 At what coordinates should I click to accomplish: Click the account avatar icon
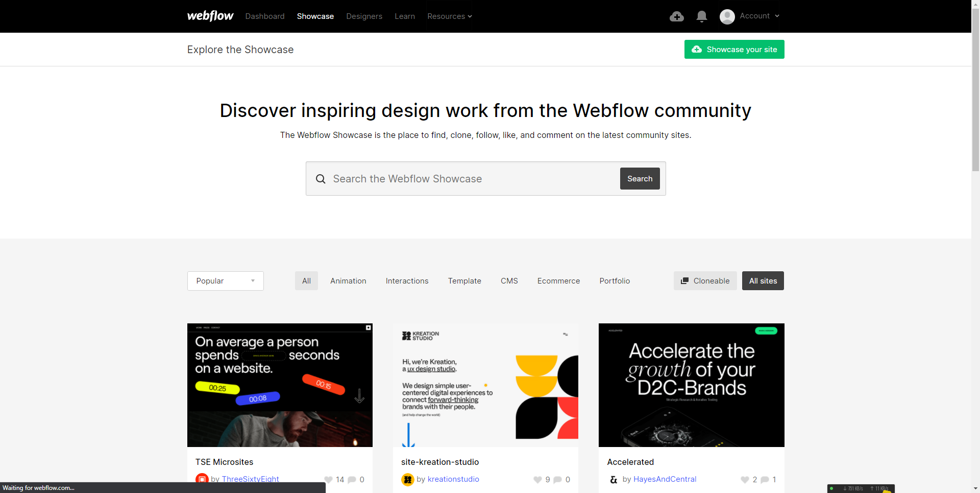pos(727,17)
